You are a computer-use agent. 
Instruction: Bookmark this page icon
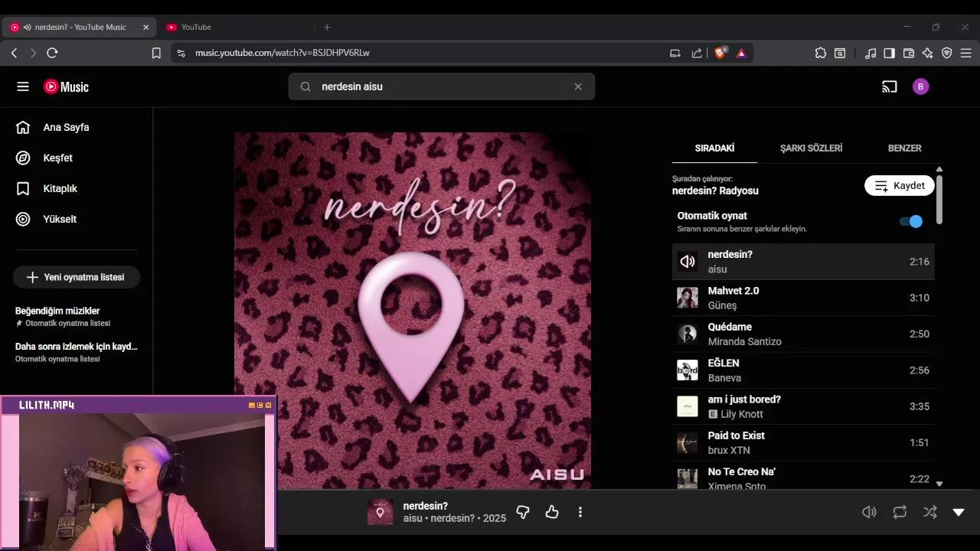pos(156,53)
